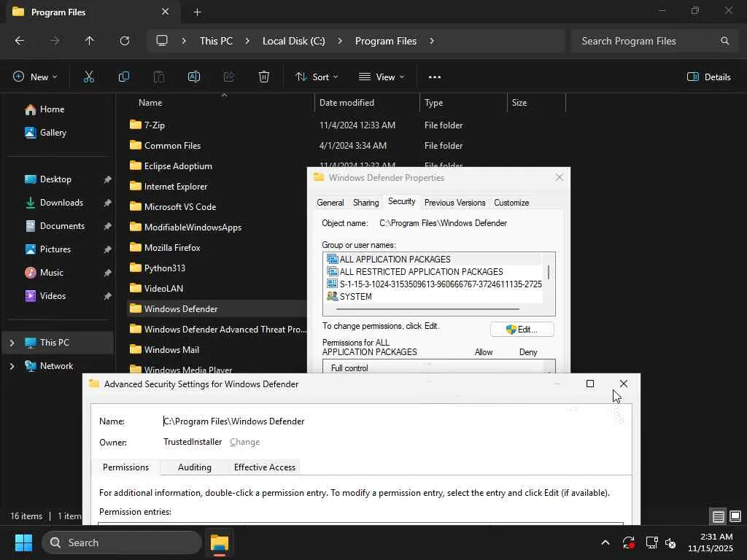This screenshot has width=747, height=560.
Task: Click the taskbar Search box
Action: pos(122,542)
